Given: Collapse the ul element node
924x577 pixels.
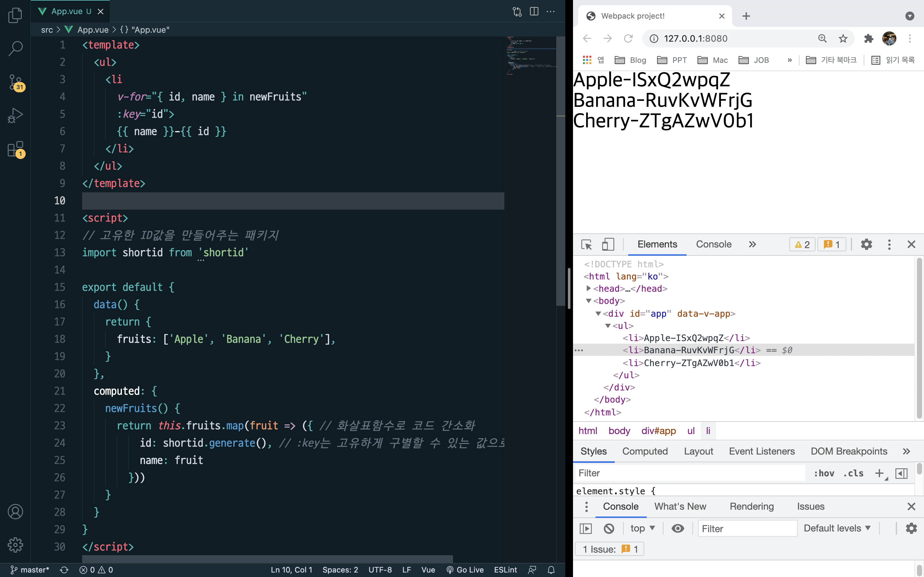Looking at the screenshot, I should (608, 325).
